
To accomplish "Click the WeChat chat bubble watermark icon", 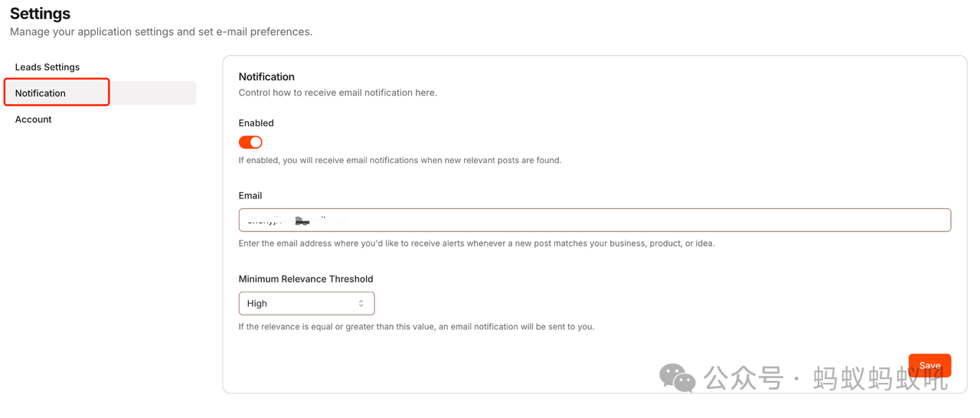I will click(677, 377).
